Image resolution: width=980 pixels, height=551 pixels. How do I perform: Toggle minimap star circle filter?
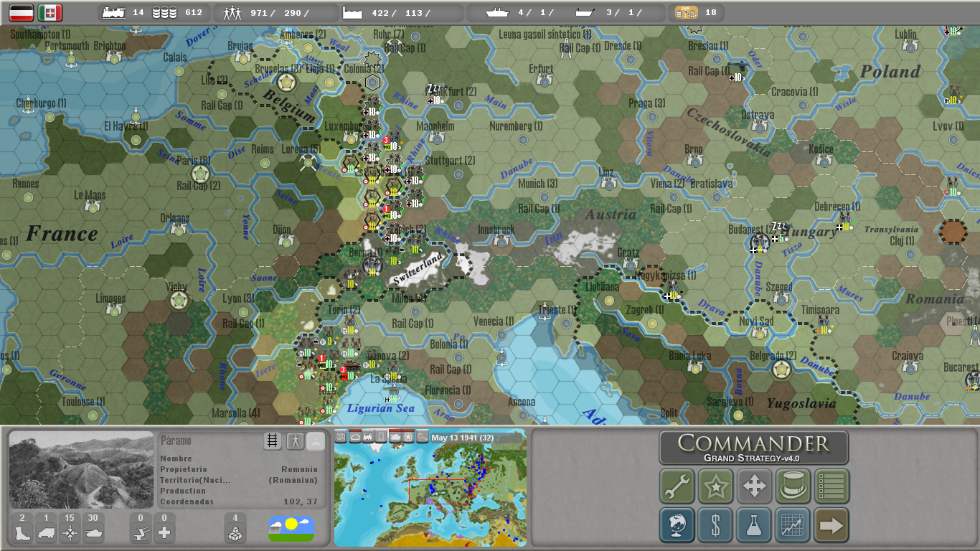(x=409, y=436)
